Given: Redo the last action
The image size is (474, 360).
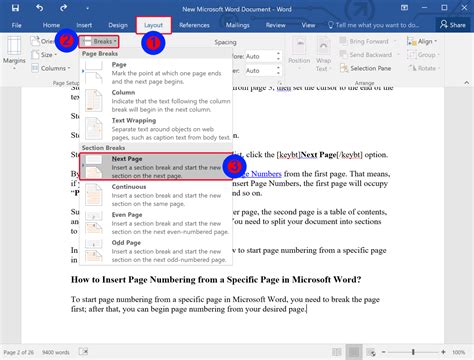Looking at the screenshot, I should (x=63, y=8).
